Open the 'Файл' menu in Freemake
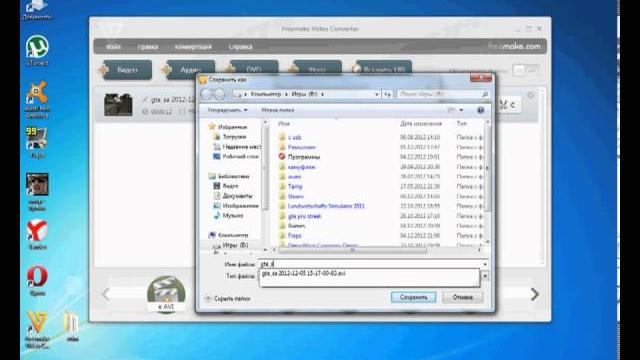Viewport: 640px width, 360px height. pos(113,47)
